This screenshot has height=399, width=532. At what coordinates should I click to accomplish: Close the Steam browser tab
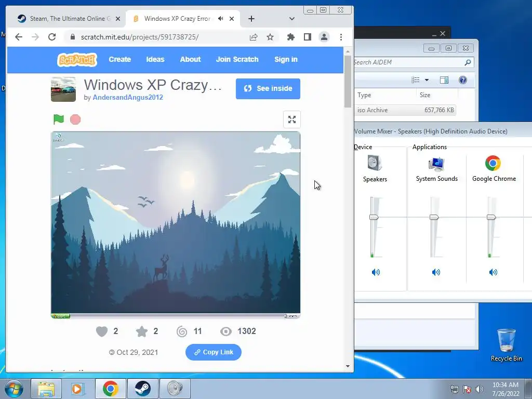[118, 19]
